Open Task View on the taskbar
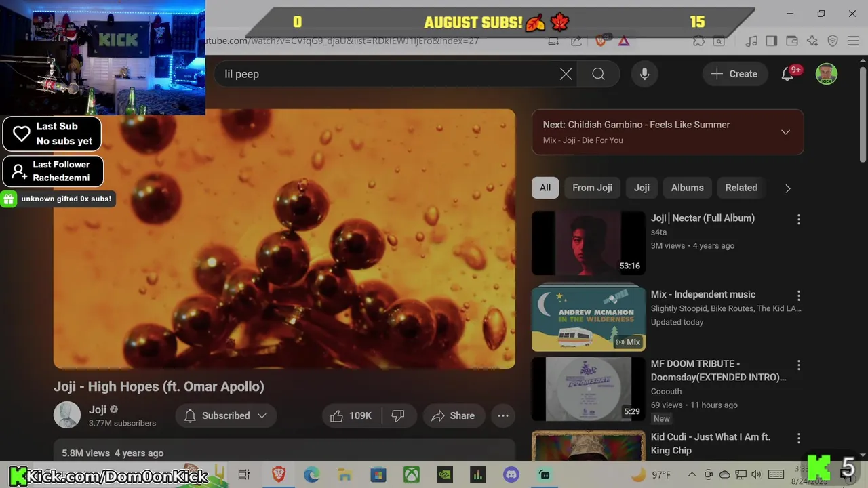Image resolution: width=868 pixels, height=488 pixels. pyautogui.click(x=244, y=475)
